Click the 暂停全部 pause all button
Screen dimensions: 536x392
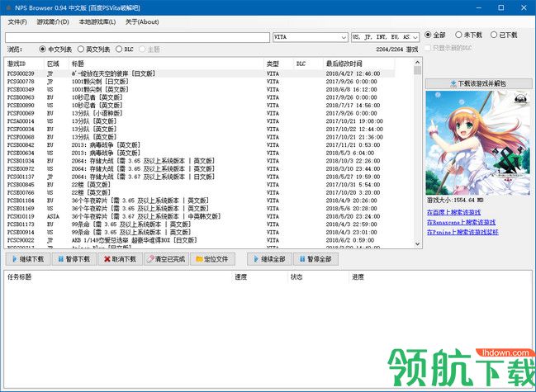point(315,259)
